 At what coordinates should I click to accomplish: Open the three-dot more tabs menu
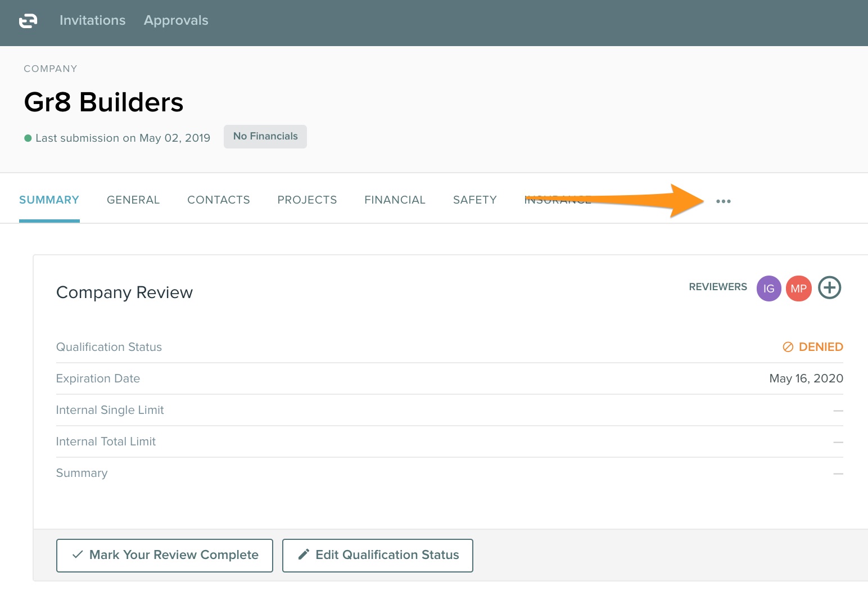pyautogui.click(x=723, y=201)
